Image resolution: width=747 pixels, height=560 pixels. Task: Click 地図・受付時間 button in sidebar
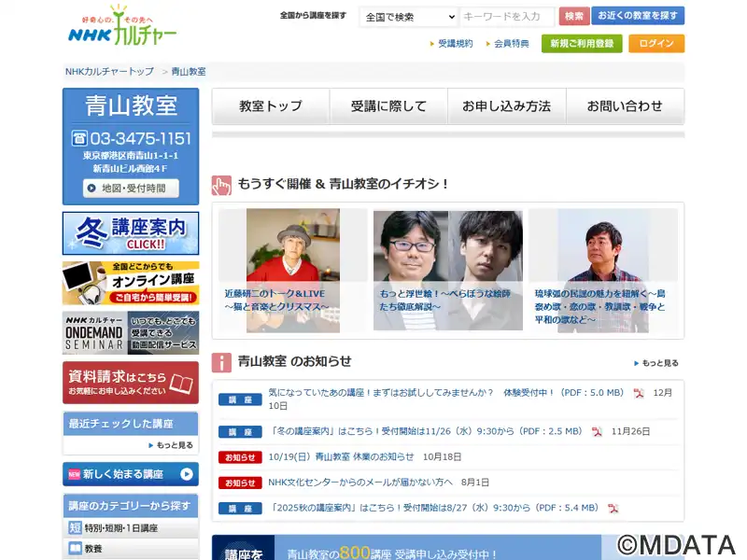(131, 189)
